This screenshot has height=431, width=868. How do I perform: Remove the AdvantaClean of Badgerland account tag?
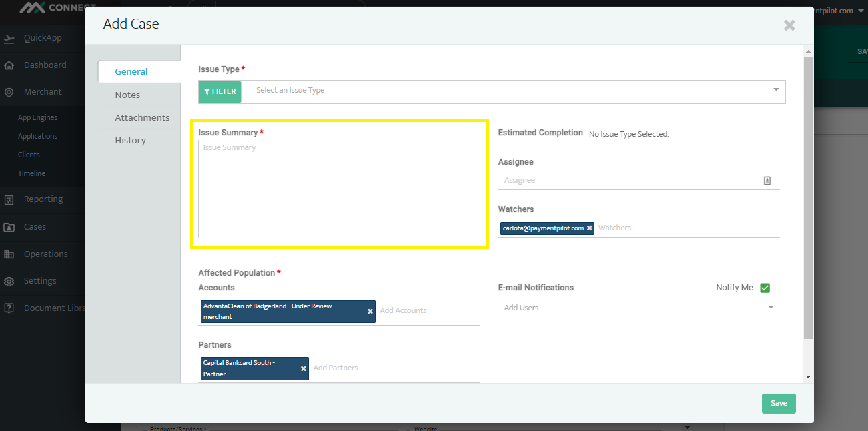(x=370, y=312)
